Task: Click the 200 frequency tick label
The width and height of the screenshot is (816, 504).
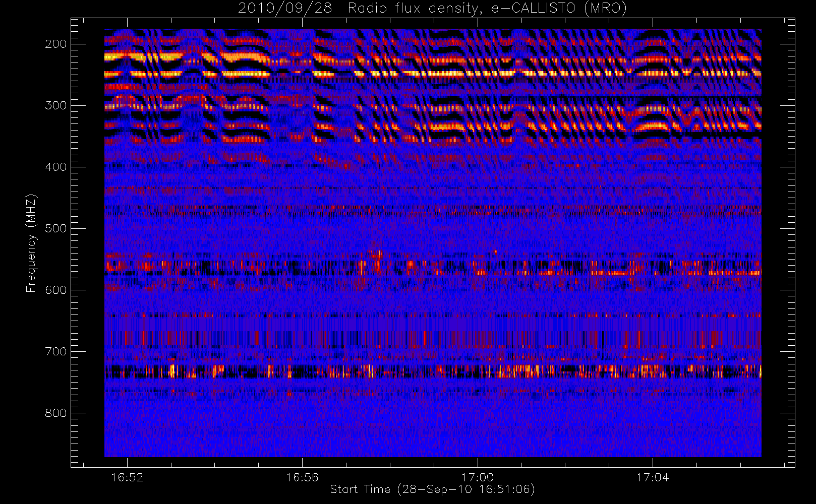Action: [x=56, y=44]
